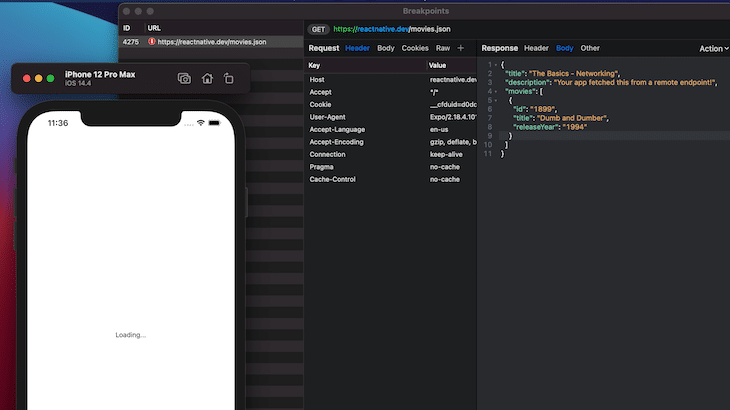The height and width of the screenshot is (410, 730).
Task: Open the response Other tab
Action: [x=590, y=48]
